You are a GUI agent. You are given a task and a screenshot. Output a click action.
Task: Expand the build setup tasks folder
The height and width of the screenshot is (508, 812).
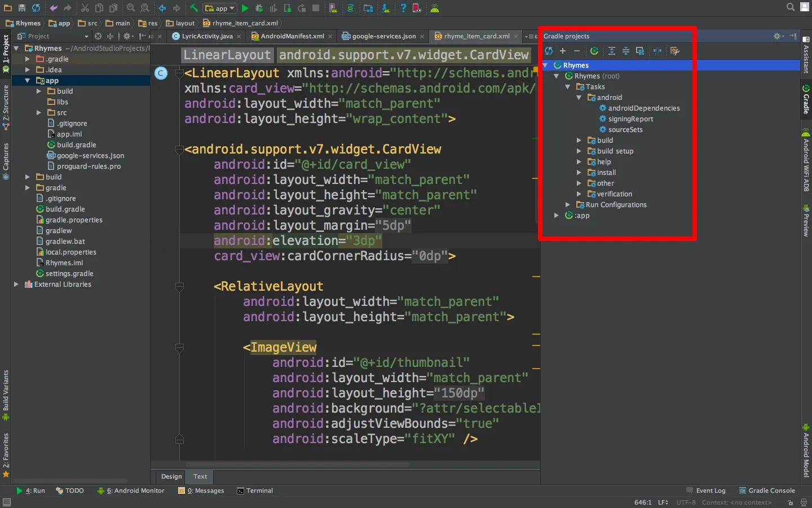pos(579,151)
